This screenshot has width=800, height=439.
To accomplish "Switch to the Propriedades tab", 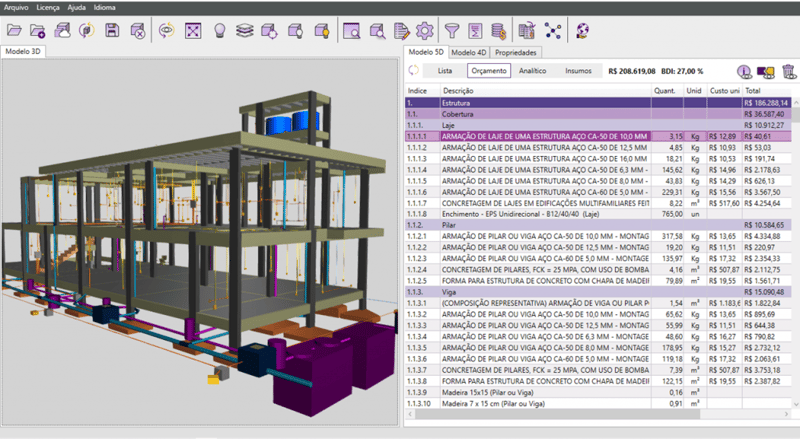I will pos(516,53).
